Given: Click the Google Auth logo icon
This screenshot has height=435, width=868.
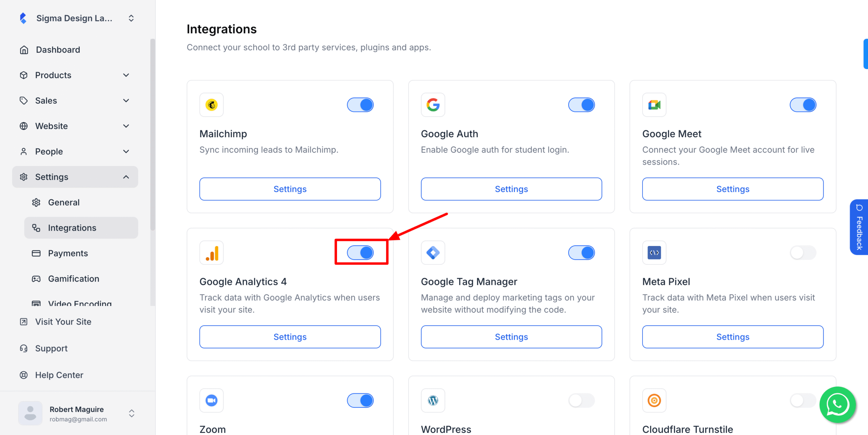Looking at the screenshot, I should (x=433, y=105).
